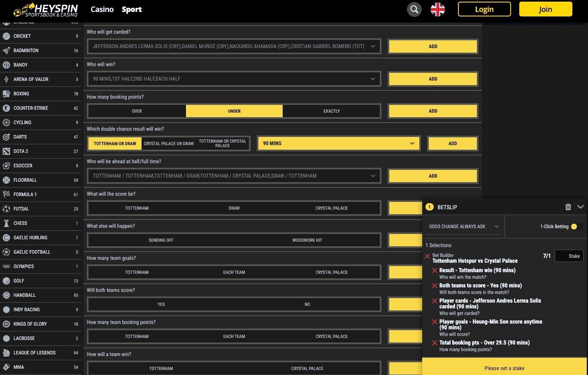Click the Stake input field

(569, 256)
